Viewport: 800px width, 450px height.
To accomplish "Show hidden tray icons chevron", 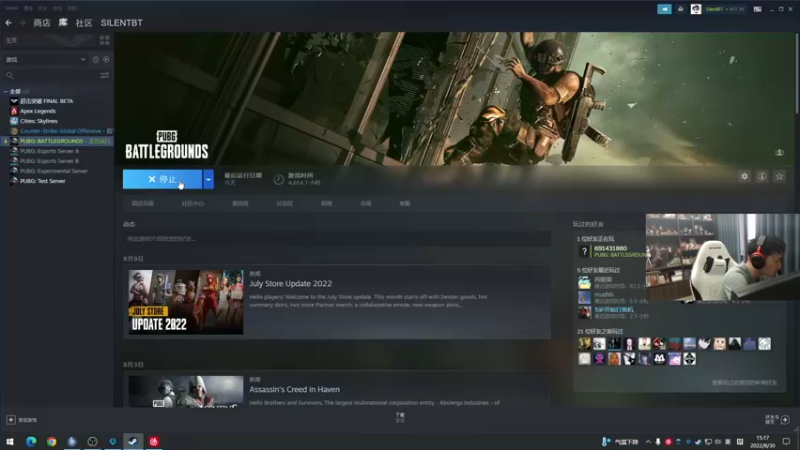I will [648, 442].
